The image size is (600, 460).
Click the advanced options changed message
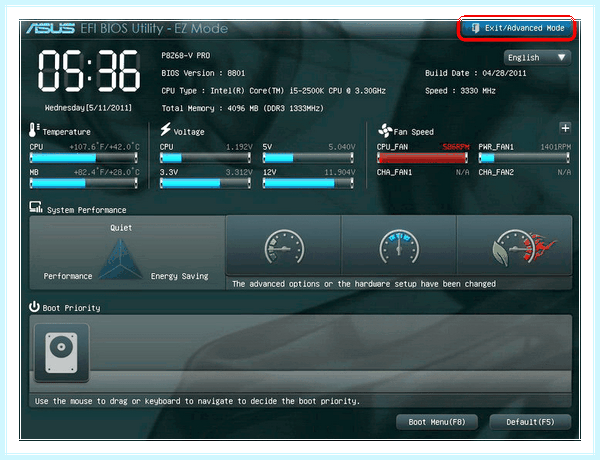364,284
